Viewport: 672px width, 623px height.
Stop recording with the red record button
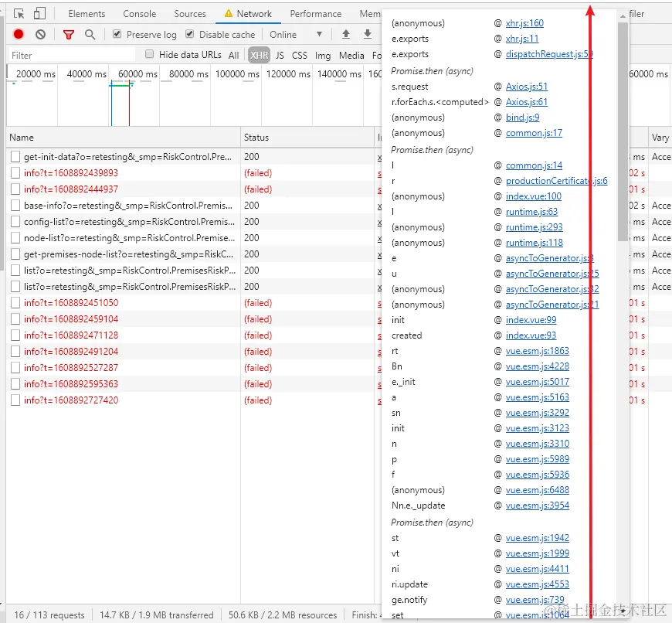pos(19,34)
